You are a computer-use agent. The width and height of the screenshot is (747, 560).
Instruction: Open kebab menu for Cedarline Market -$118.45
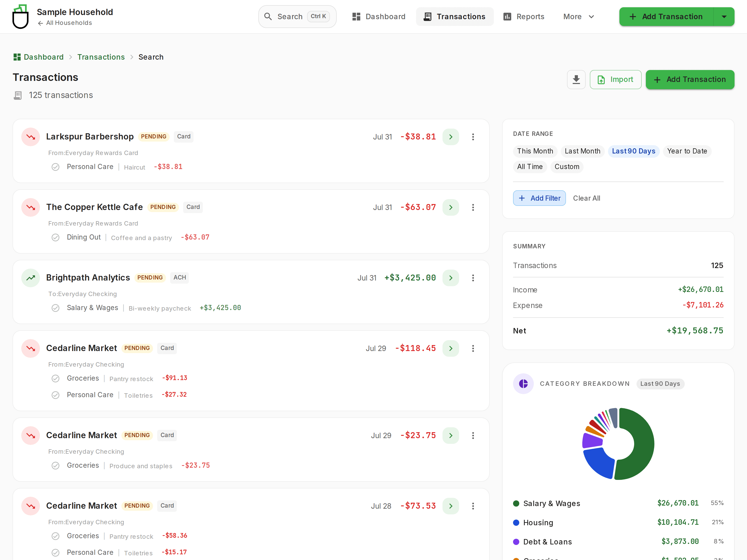[x=473, y=348]
